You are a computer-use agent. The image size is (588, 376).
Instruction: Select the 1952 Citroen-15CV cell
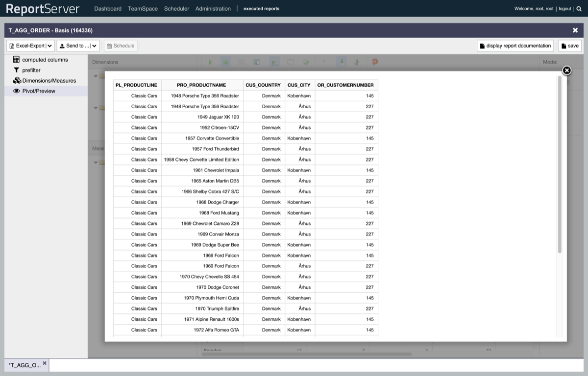pyautogui.click(x=202, y=128)
